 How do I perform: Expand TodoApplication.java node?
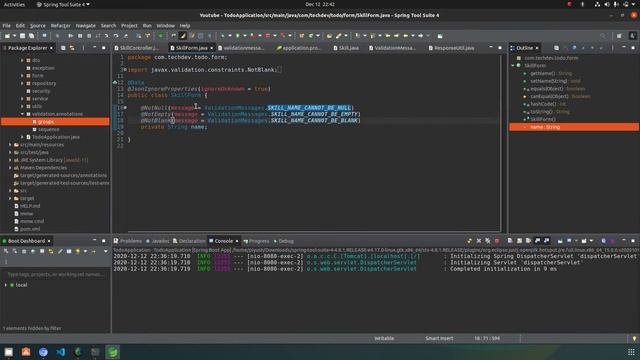[x=22, y=137]
